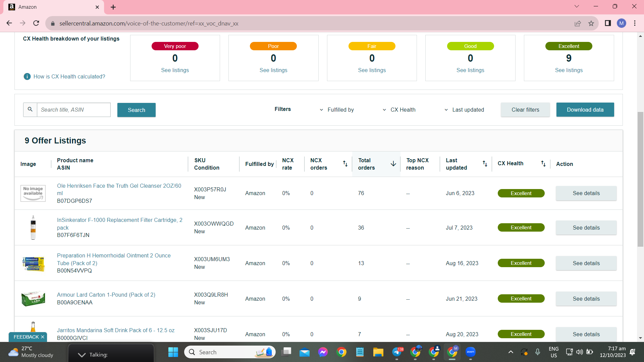
Task: Sort listings by Last updated
Action: tap(485, 164)
